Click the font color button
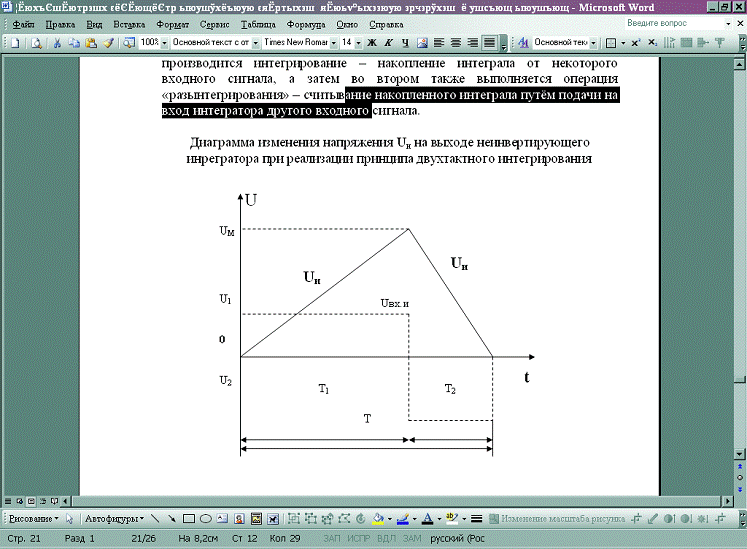The height and width of the screenshot is (549, 747). coord(428,519)
